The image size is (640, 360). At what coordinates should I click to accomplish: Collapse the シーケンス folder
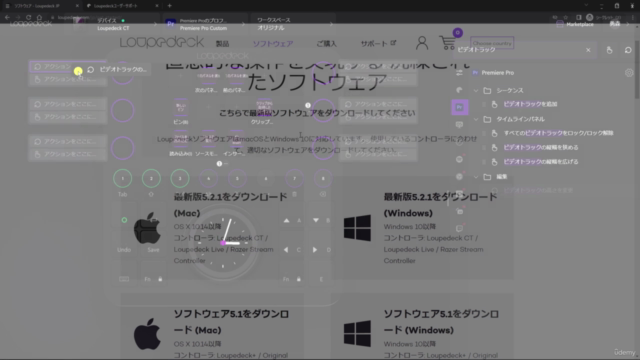coord(476,91)
